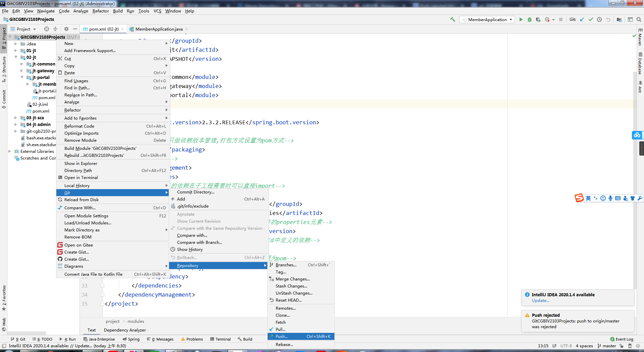Image resolution: width=644 pixels, height=352 pixels.
Task: Click the Sogou input method S icon
Action: click(x=579, y=198)
